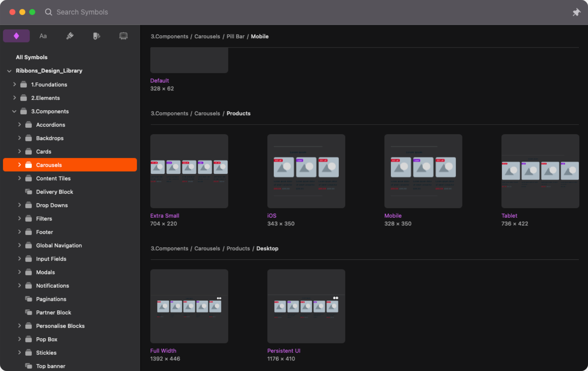Screen dimensions: 588x371
Task: Expand the Cards folder
Action: point(19,151)
